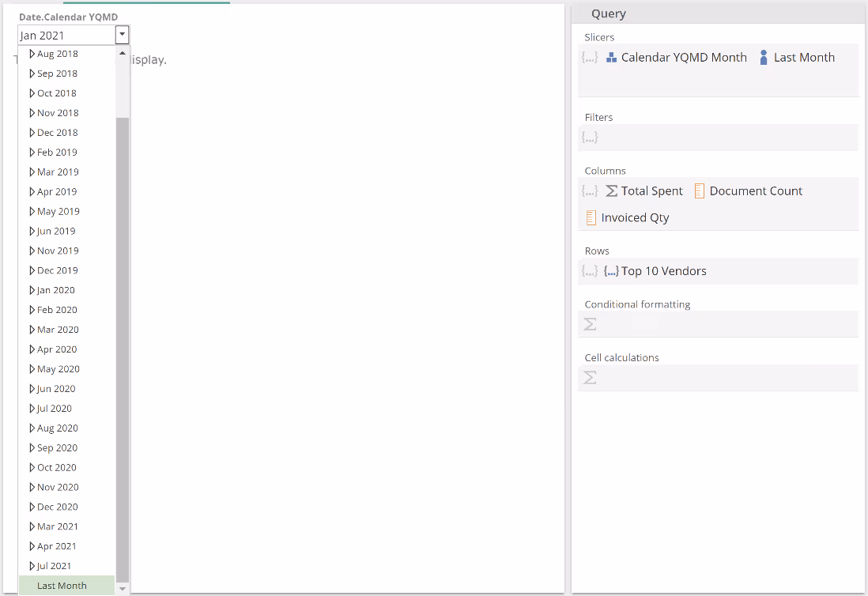
Task: Pick Feb 2019 from the calendar list
Action: [x=57, y=153]
